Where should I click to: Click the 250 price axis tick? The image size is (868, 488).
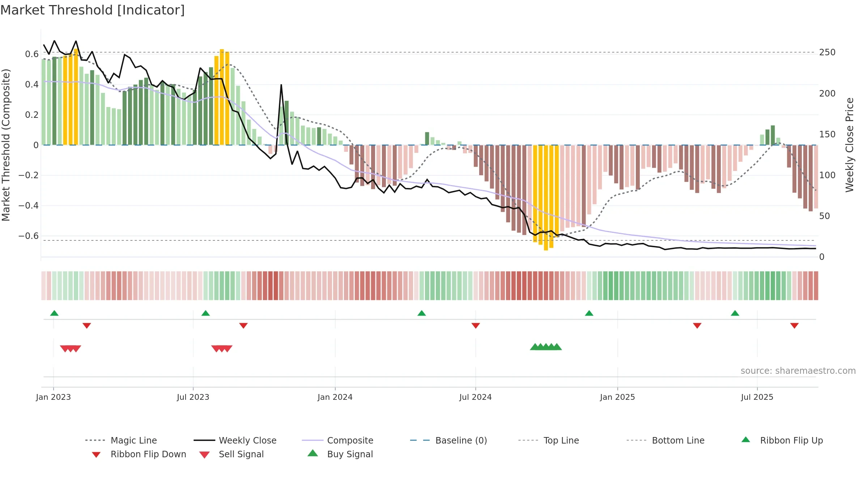(x=827, y=52)
